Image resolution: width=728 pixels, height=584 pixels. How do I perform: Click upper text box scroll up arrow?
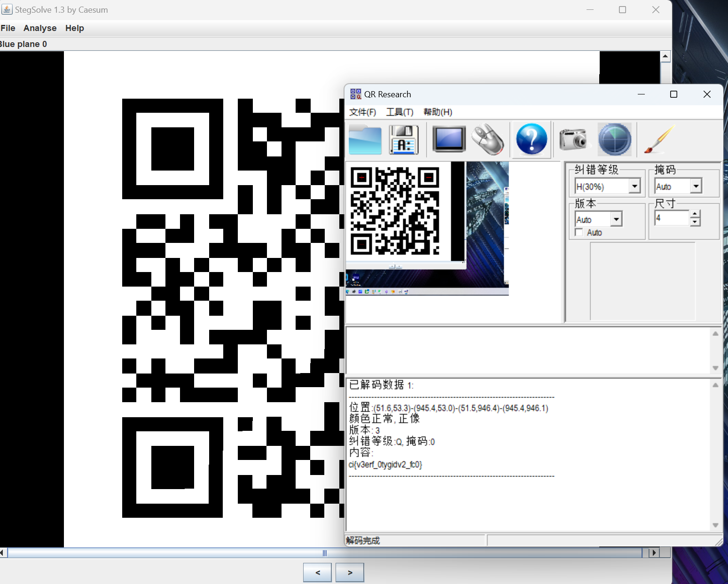pos(715,334)
